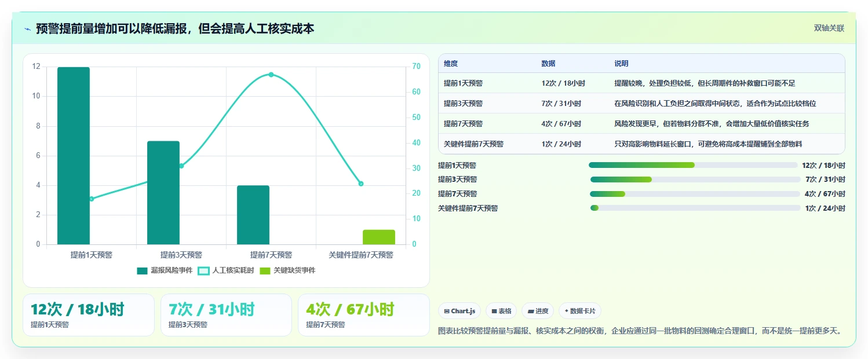Click 关键件提前7天预警 in the table's last row

click(x=474, y=144)
